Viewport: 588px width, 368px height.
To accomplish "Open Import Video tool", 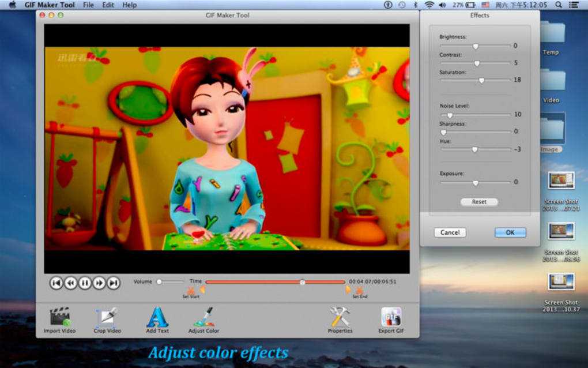I will click(x=59, y=320).
